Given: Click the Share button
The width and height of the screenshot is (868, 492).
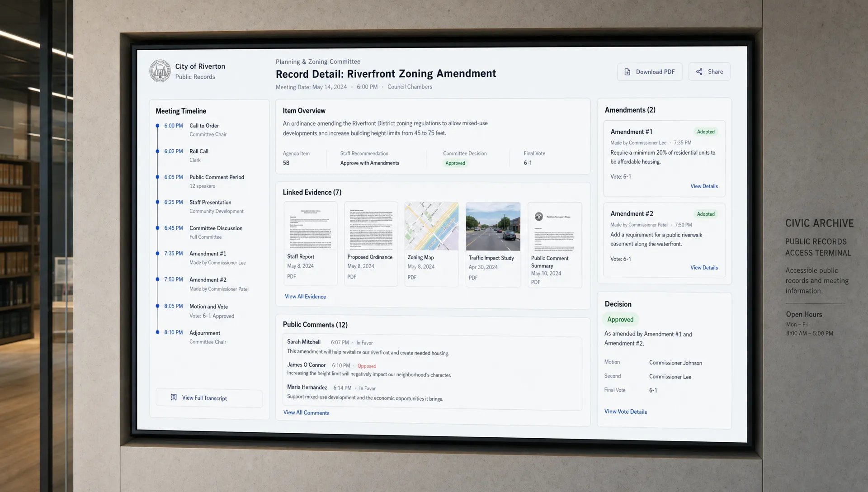Looking at the screenshot, I should 709,71.
